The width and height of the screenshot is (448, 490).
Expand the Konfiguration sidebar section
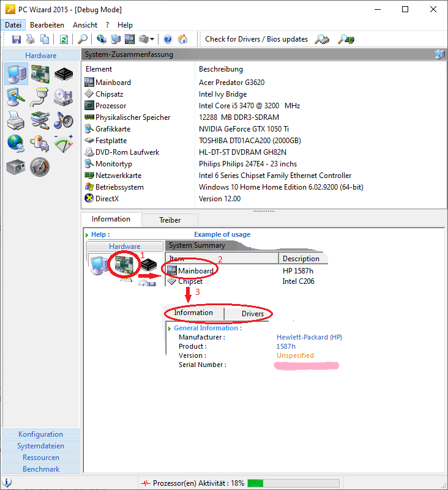click(41, 434)
